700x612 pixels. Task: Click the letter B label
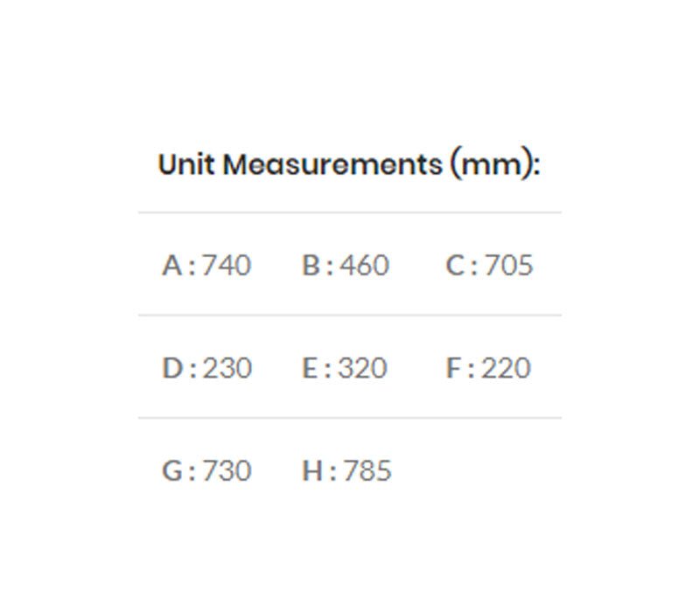pos(311,265)
